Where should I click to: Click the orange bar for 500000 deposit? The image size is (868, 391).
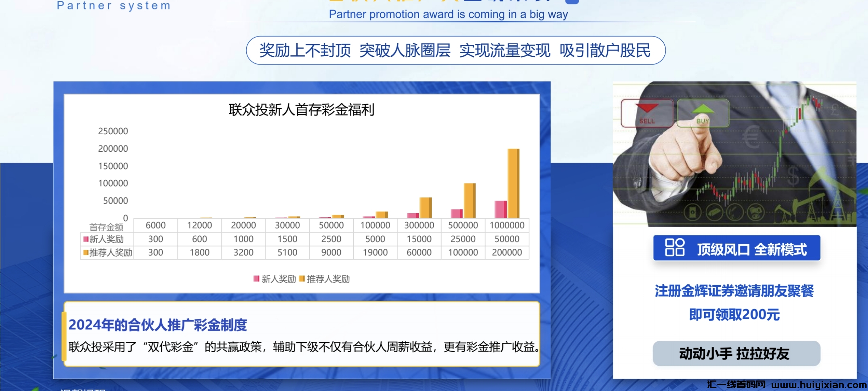pos(469,201)
